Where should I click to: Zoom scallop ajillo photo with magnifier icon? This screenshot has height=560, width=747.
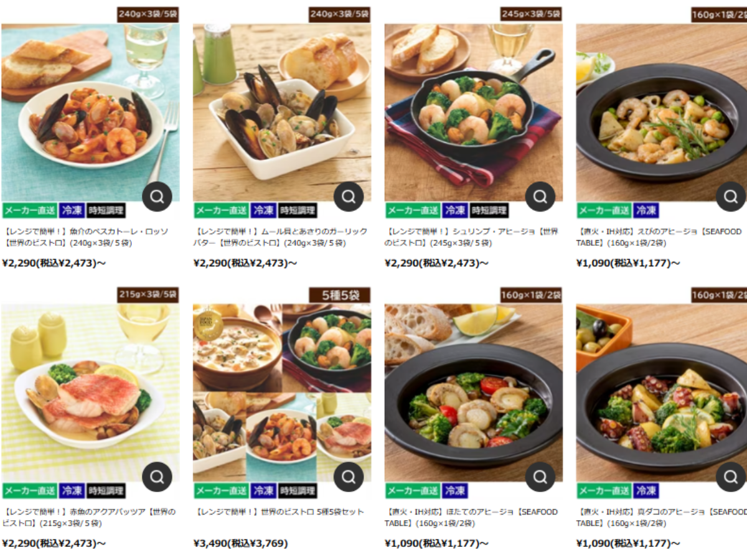pyautogui.click(x=540, y=477)
